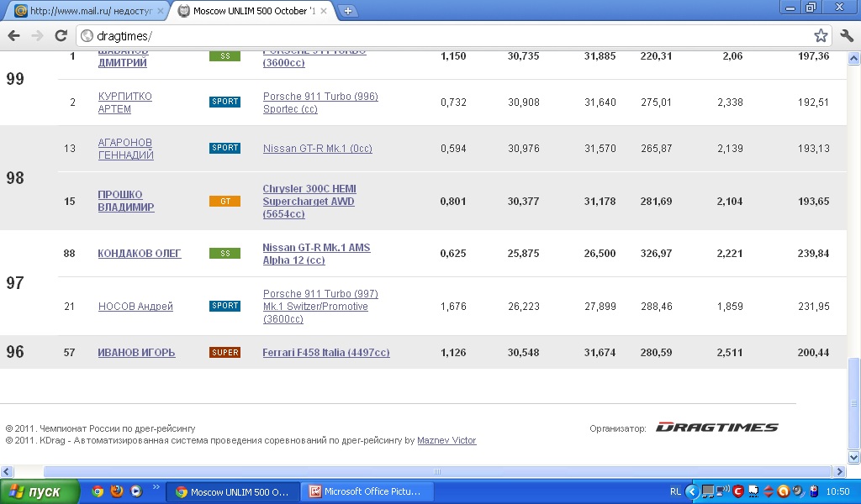This screenshot has width=861, height=504.
Task: Open racer link НОСОВ Андрей
Action: coord(135,306)
